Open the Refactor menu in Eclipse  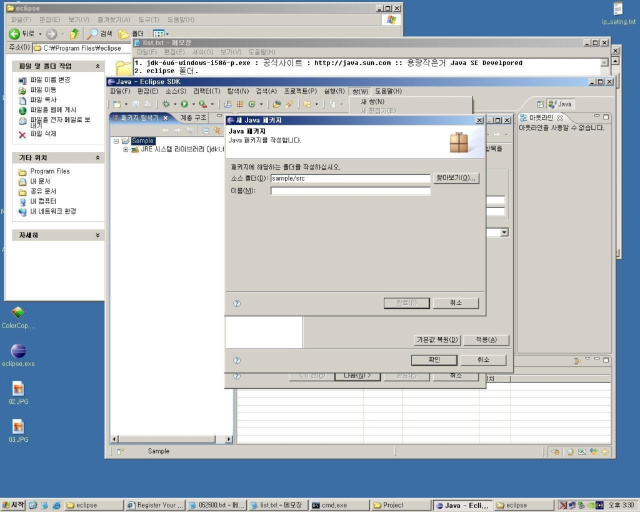coord(207,91)
